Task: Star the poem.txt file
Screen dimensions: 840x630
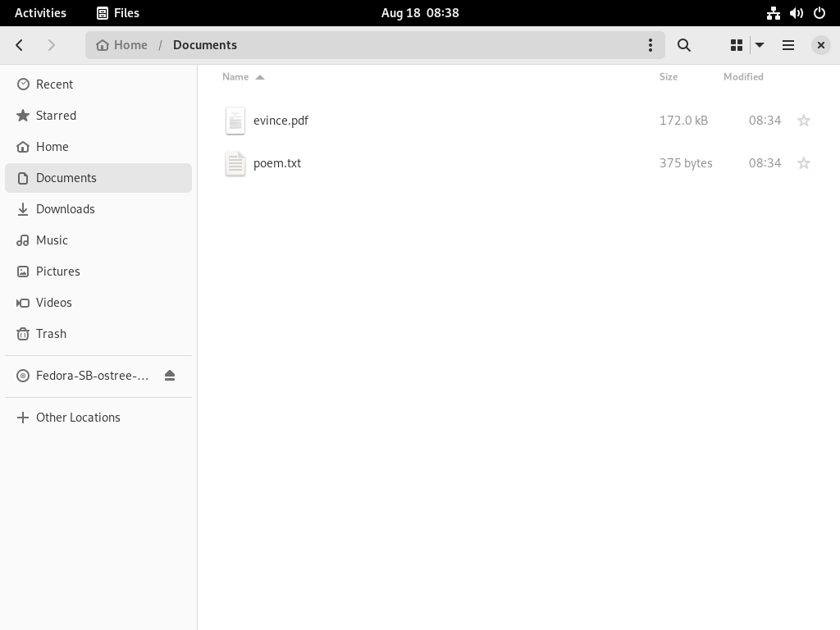Action: coord(804,163)
